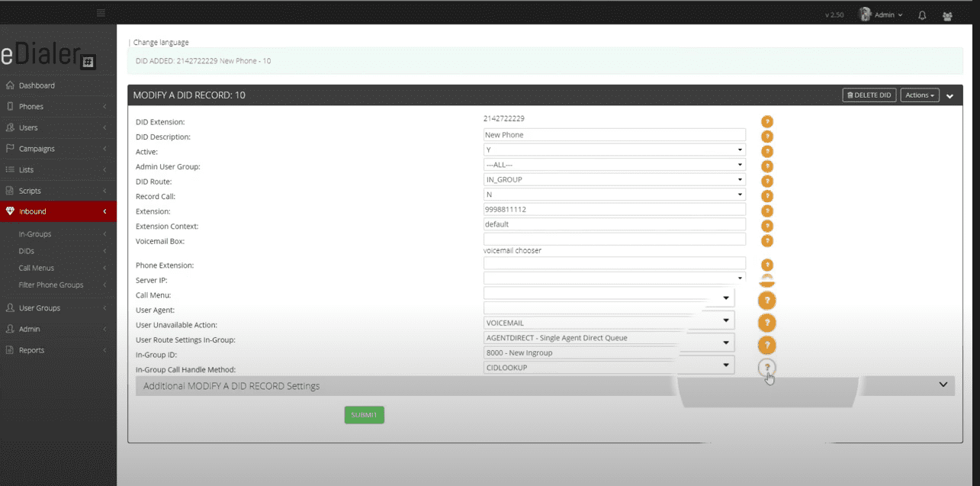Click the Extension field 9998811112
Screen dimensions: 980x486
click(614, 209)
